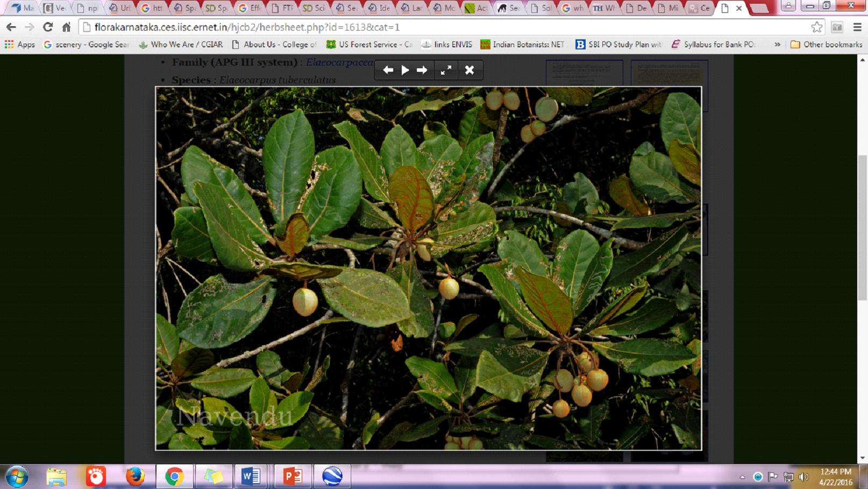Go to browser home page

(66, 27)
